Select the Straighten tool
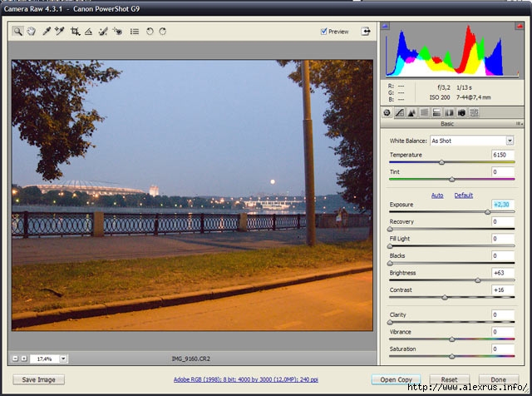The width and height of the screenshot is (532, 396). click(89, 32)
